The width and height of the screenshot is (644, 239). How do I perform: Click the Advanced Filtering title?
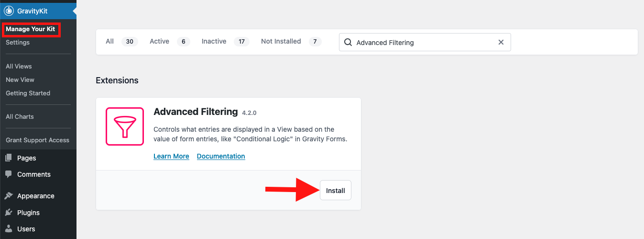click(x=196, y=112)
